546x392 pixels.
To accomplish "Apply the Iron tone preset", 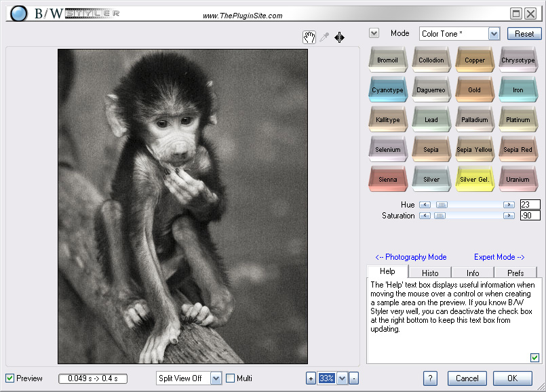I will point(518,90).
